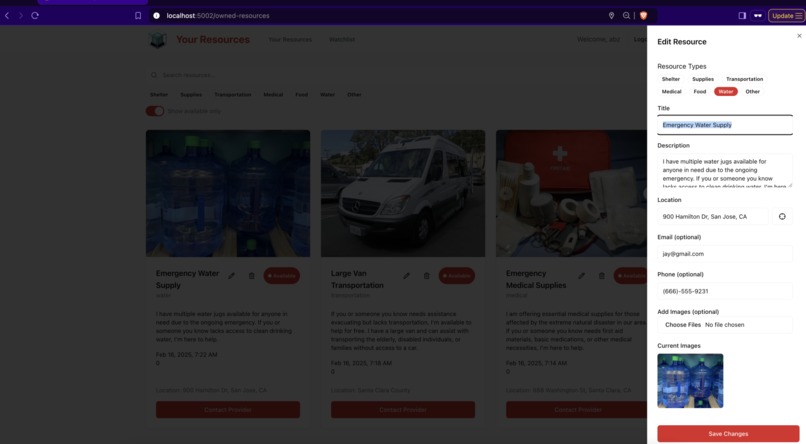Click the Title input field
The height and width of the screenshot is (444, 806).
(x=725, y=125)
